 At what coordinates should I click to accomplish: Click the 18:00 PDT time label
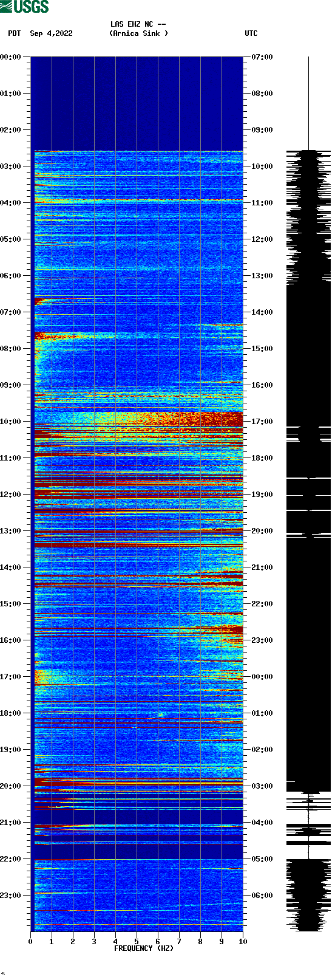coord(11,713)
